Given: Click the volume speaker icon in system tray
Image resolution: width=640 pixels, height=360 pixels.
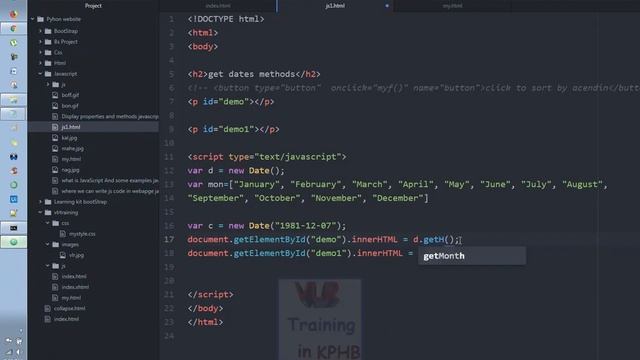Looking at the screenshot, I should click(19, 352).
